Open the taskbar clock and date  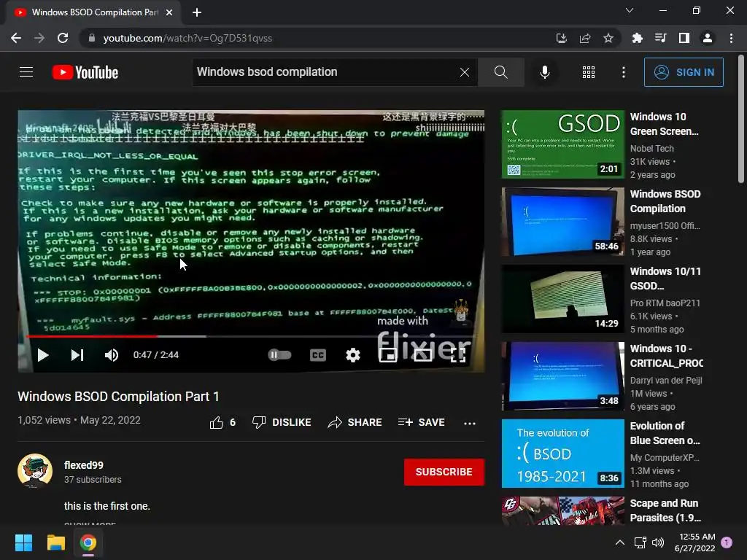coord(695,542)
